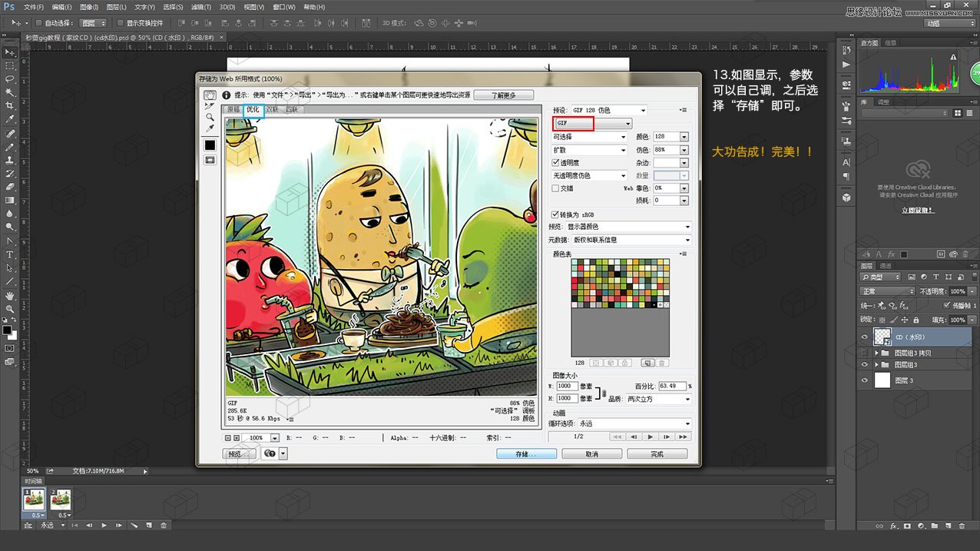Select the Eyedropper tool in the dialog toolbar

[210, 128]
